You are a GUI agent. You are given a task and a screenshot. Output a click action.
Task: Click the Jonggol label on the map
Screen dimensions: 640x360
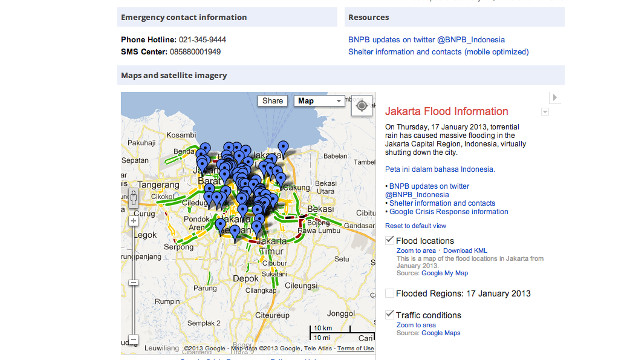click(341, 313)
